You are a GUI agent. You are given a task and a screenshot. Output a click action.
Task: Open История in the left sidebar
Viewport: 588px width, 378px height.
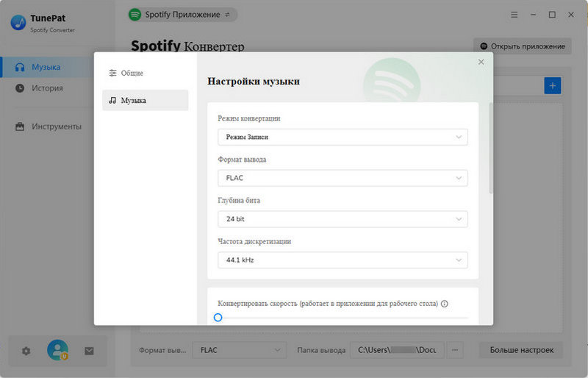[x=47, y=88]
